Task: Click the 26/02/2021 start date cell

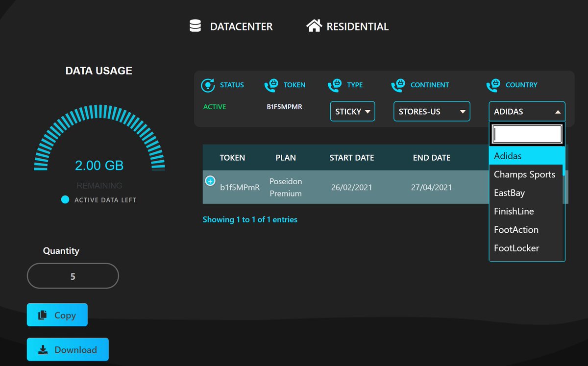Action: (x=352, y=187)
